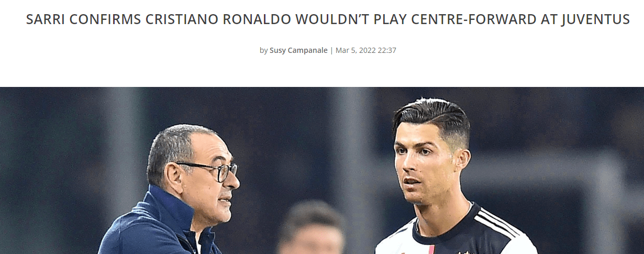This screenshot has height=254, width=644.
Task: Click the word SARRI at the headline start
Action: (46, 20)
